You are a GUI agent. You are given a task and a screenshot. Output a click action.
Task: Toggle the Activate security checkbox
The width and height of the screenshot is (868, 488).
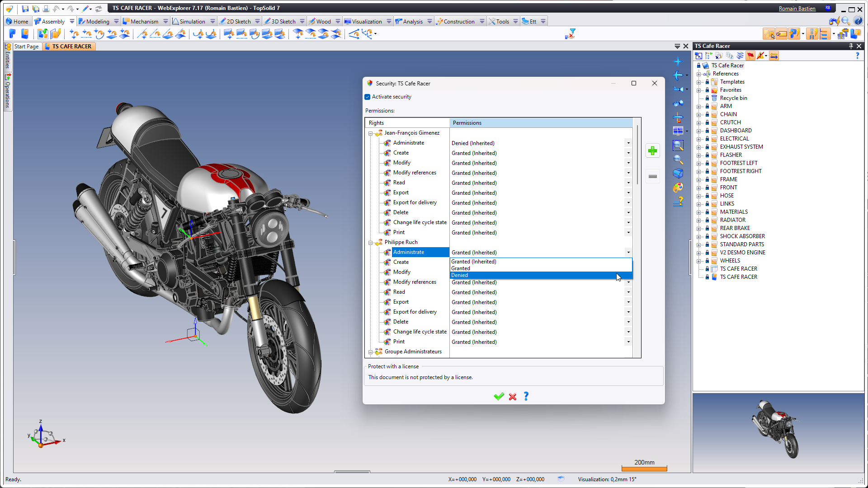click(368, 97)
